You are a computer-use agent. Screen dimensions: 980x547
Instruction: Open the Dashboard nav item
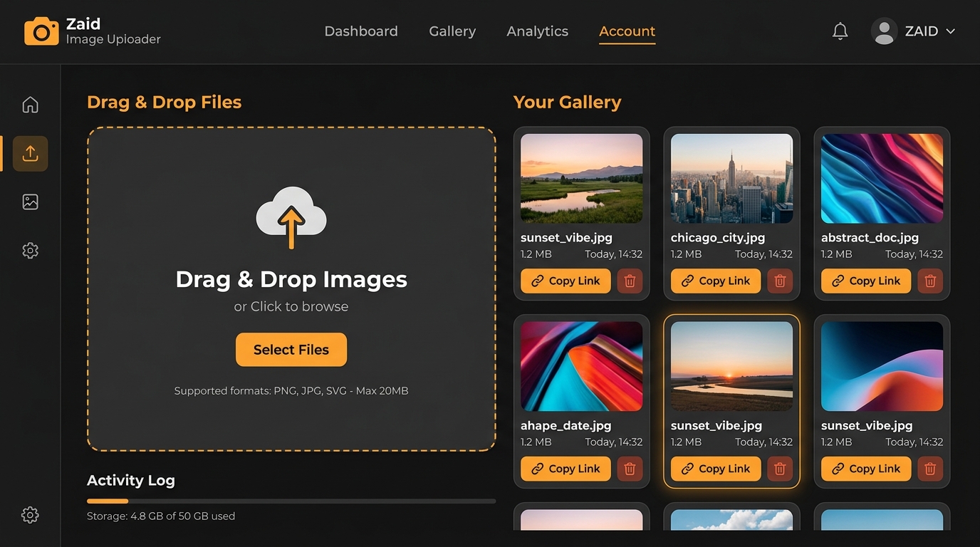[x=361, y=31]
